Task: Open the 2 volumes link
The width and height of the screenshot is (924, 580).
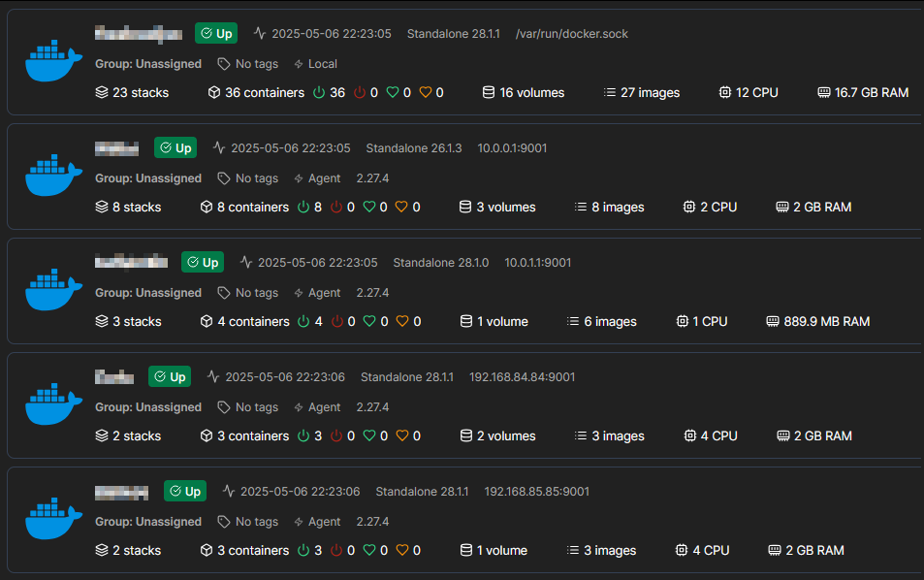Action: click(x=498, y=435)
